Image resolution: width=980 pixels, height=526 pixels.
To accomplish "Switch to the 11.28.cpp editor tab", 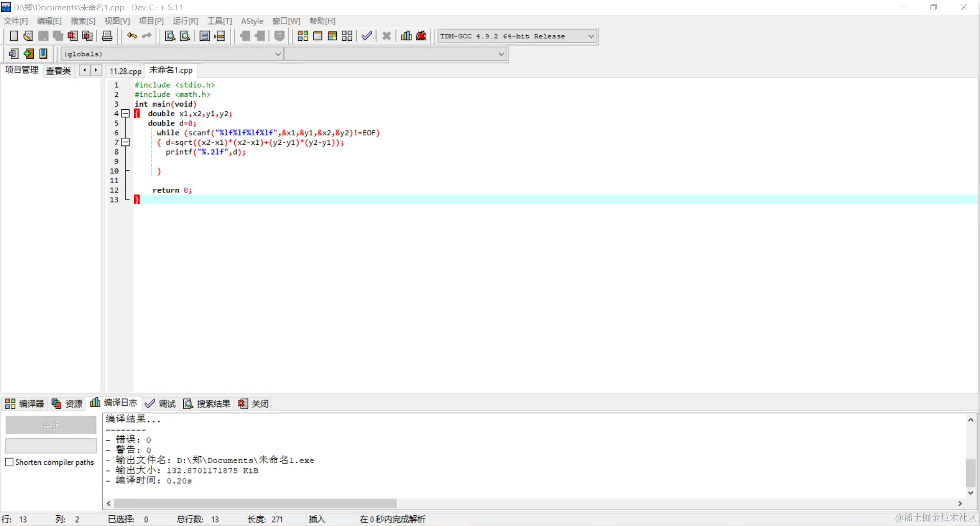I will tap(126, 71).
